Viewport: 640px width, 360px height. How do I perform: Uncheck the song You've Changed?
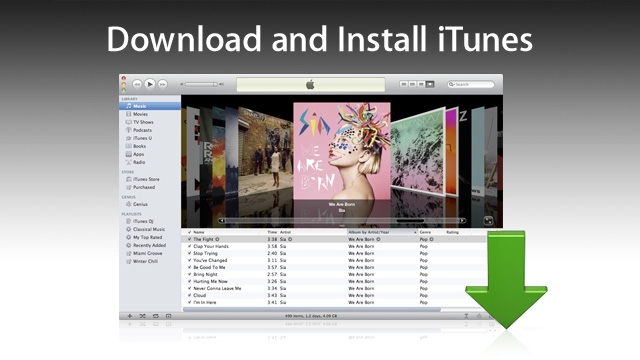(189, 260)
